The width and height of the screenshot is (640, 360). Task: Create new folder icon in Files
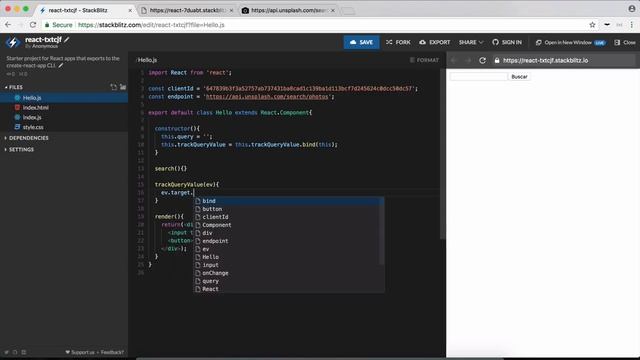click(122, 87)
